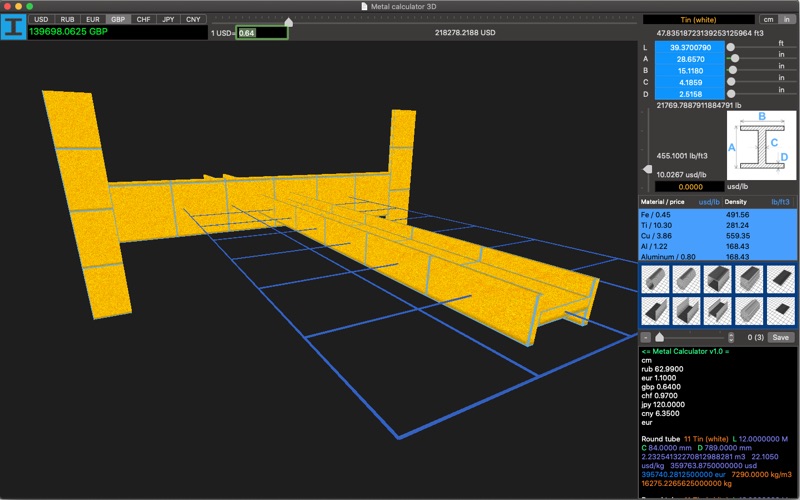Select the Al / 1.22 material row

click(x=717, y=246)
